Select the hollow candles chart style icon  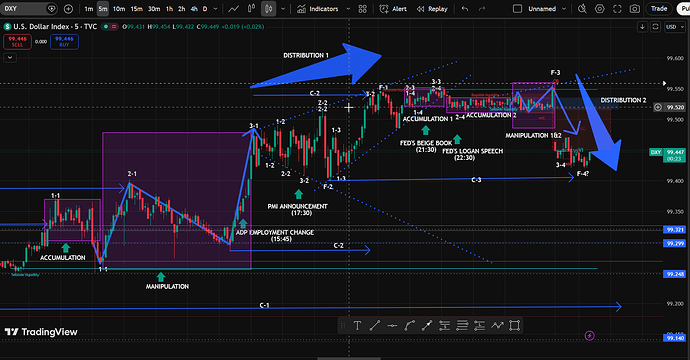[251, 9]
